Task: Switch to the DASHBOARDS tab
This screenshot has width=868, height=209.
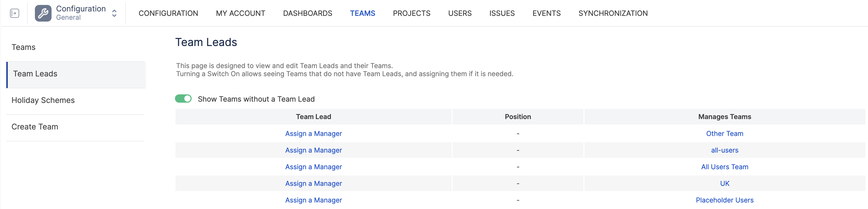Action: (308, 13)
